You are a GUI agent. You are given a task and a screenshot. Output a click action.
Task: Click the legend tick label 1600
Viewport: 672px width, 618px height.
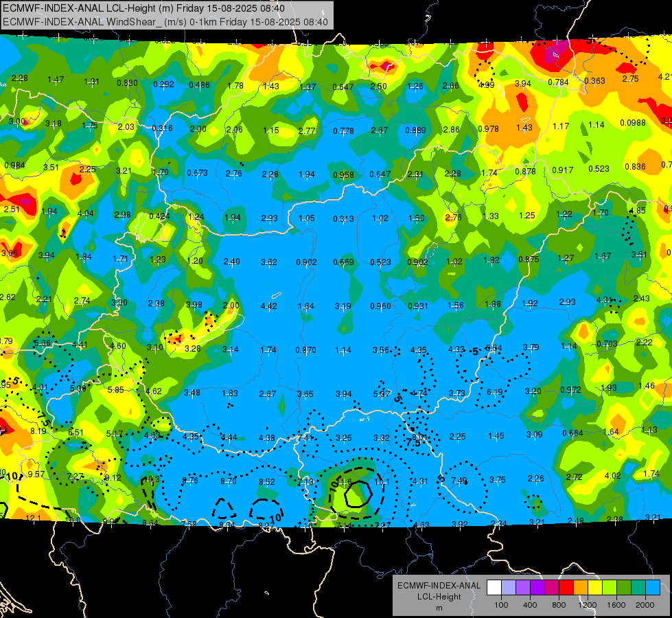[x=616, y=605]
